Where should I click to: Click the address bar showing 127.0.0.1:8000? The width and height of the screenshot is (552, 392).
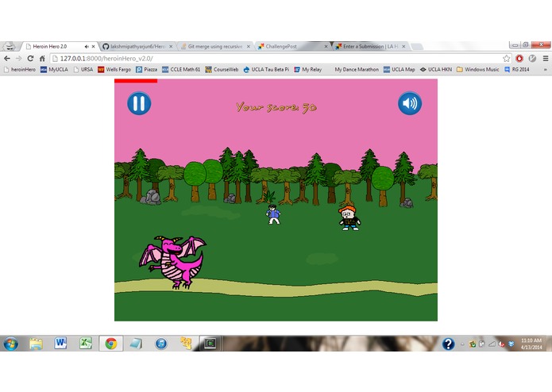[276, 59]
